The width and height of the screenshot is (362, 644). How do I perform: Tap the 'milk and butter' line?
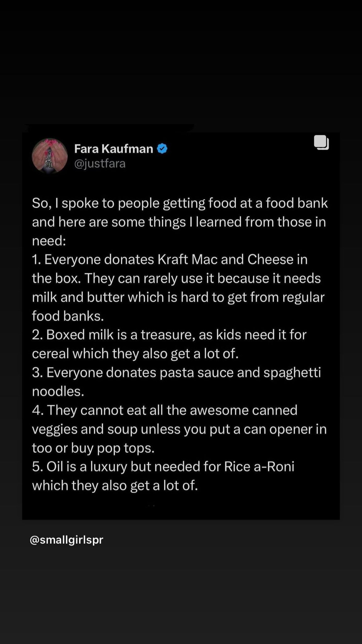tap(178, 297)
